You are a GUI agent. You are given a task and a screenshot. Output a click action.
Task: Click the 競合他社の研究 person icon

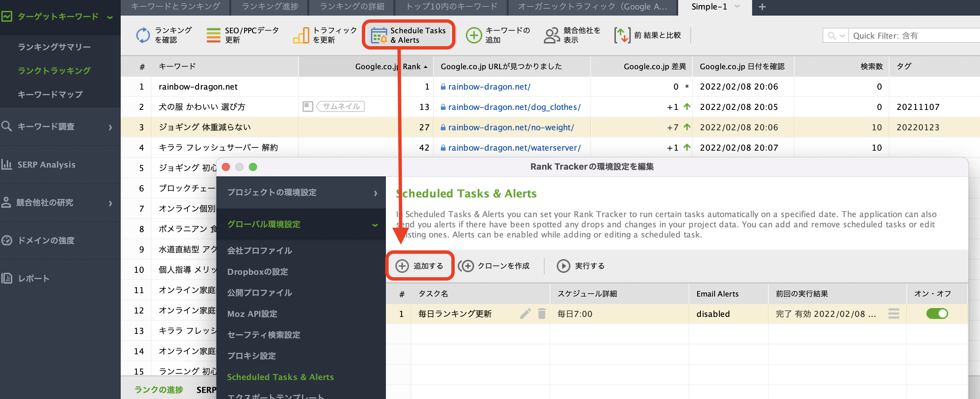coord(6,203)
